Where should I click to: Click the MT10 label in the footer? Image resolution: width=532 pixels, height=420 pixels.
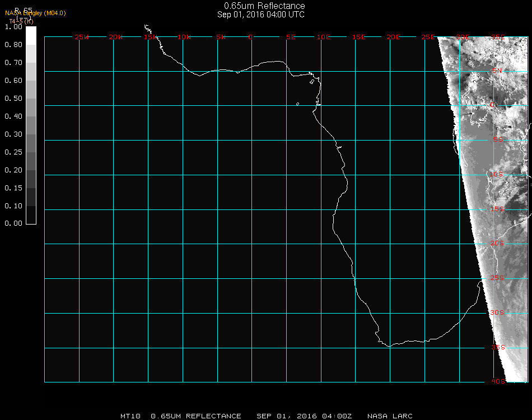[x=130, y=416]
